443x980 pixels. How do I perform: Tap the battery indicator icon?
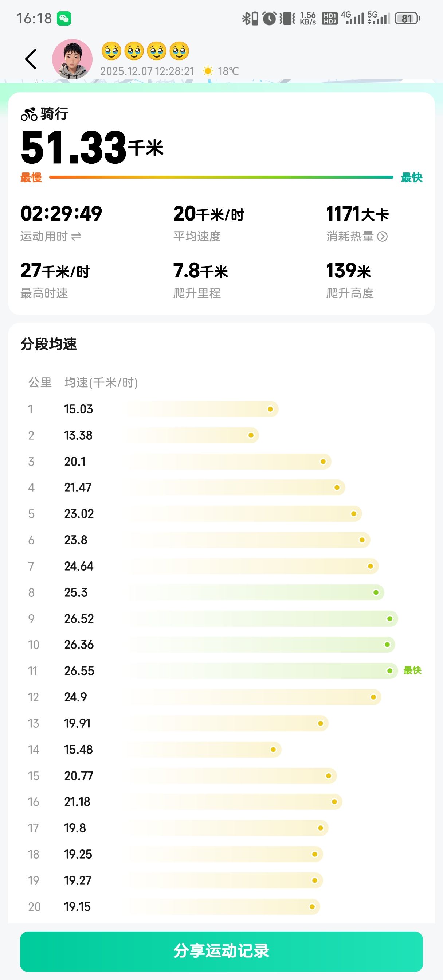point(407,18)
